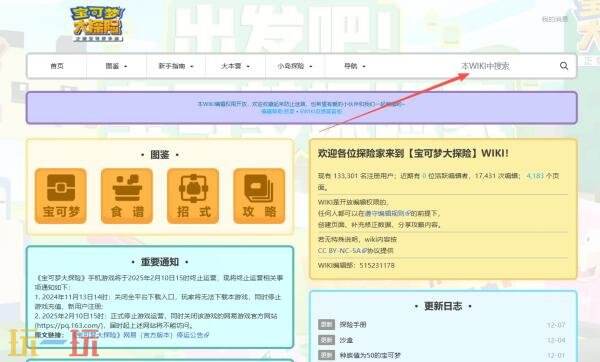Image resolution: width=600 pixels, height=362 pixels.
Task: Click the 更新日志 section heading
Action: click(x=443, y=306)
